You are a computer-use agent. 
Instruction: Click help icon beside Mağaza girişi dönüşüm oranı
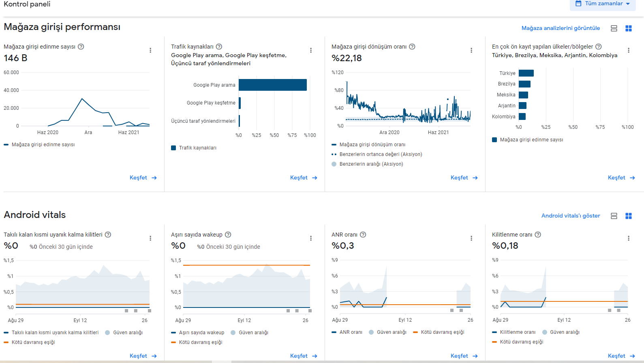pyautogui.click(x=412, y=47)
